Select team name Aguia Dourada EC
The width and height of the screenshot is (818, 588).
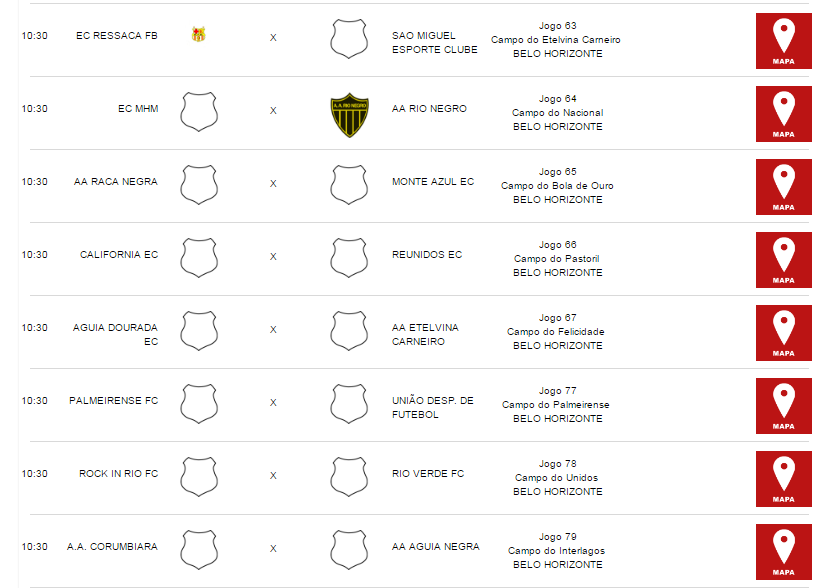115,334
